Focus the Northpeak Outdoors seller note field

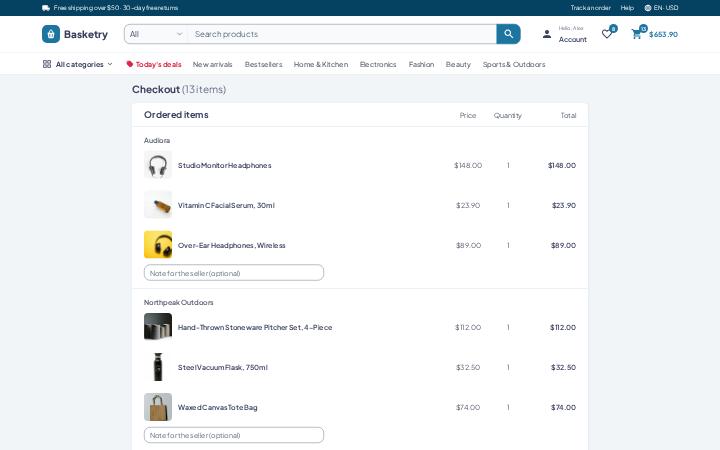point(234,435)
